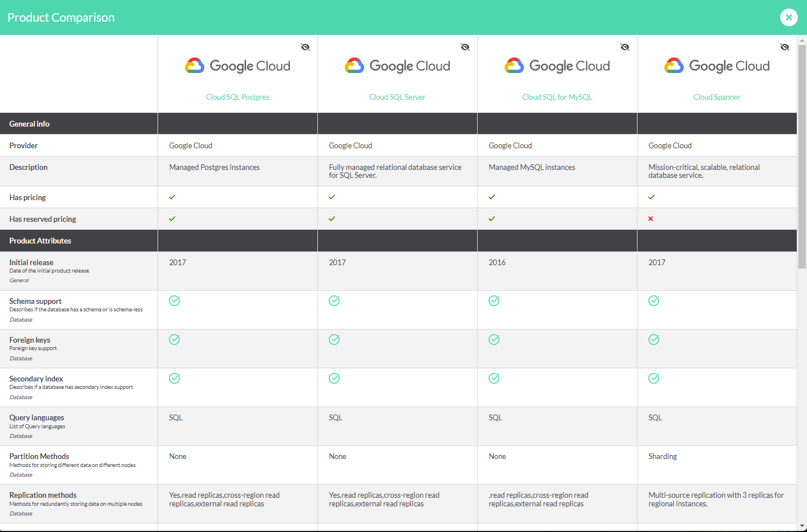
Task: Click the scrollbar down arrow
Action: pos(802,526)
